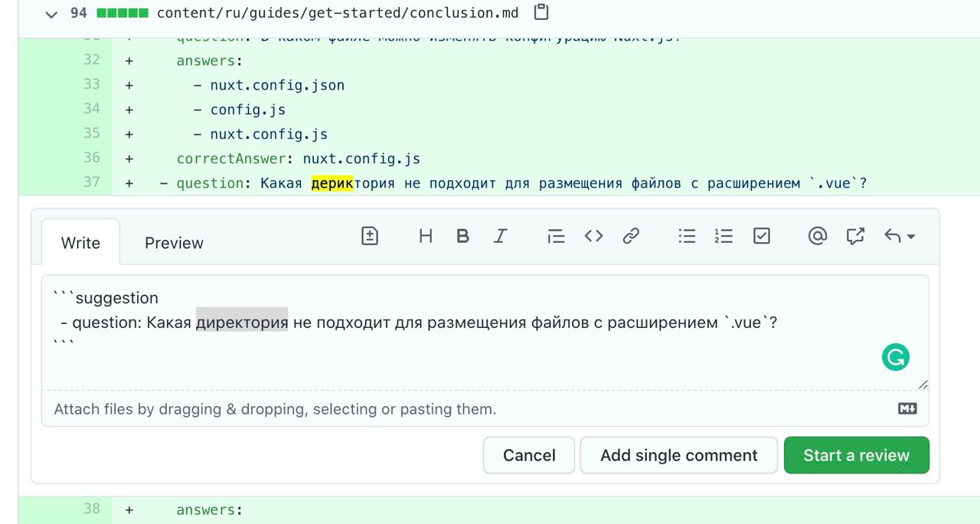Click the '- config.js' answer line
980x524 pixels.
[x=240, y=110]
